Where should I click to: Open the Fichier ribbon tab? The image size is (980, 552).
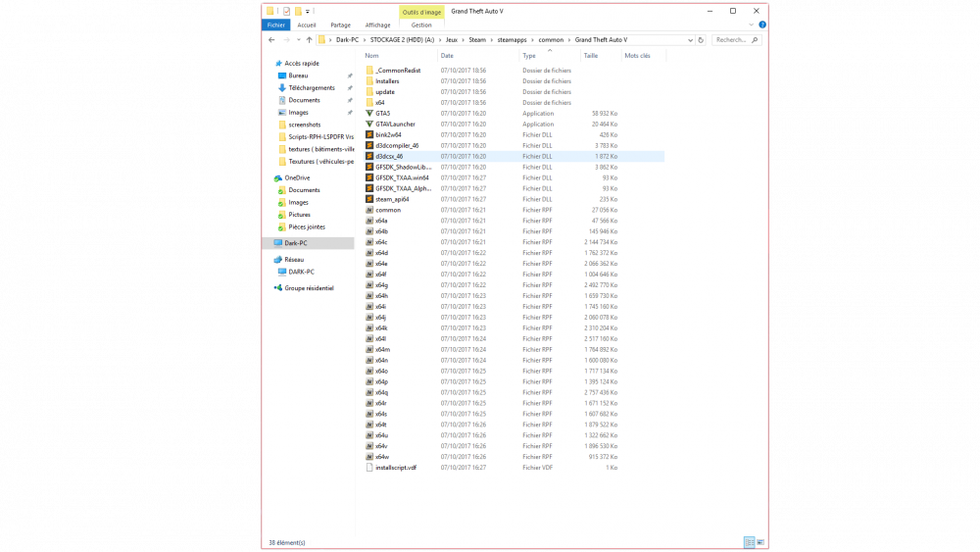pyautogui.click(x=275, y=25)
